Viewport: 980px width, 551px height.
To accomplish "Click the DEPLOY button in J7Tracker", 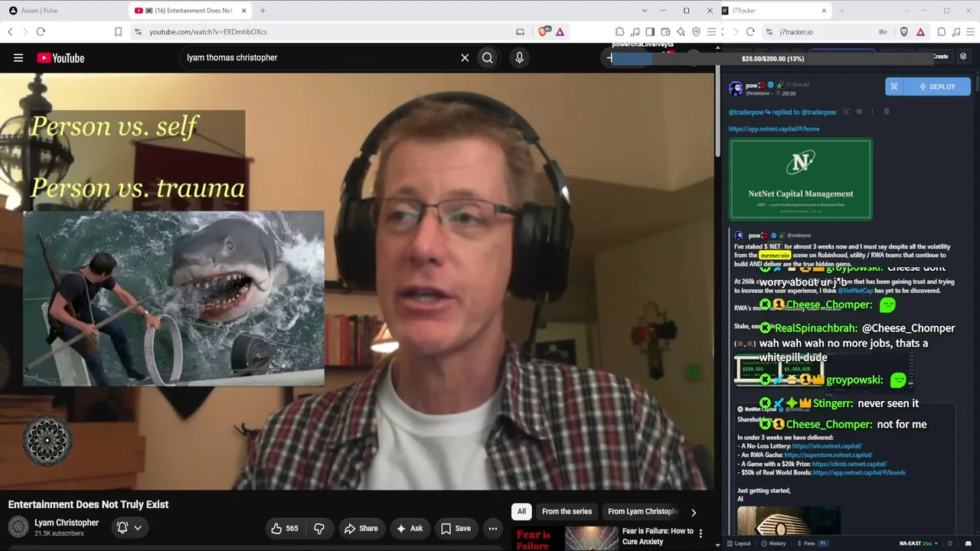I will point(937,86).
